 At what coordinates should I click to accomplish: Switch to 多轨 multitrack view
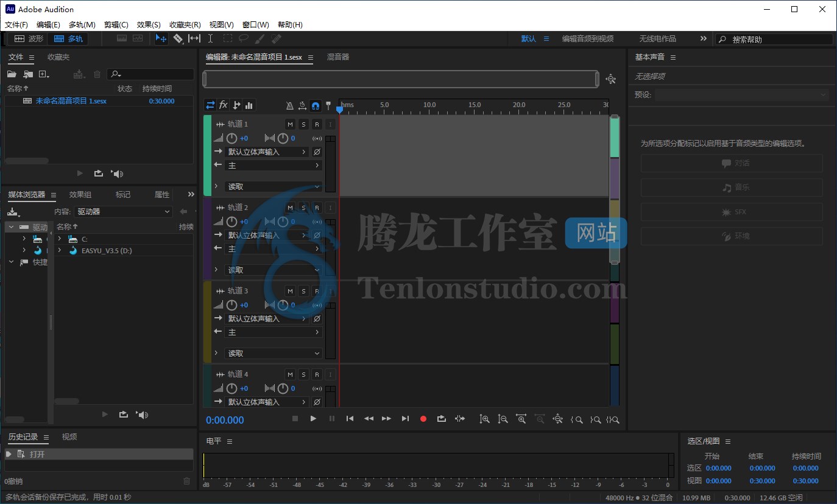tap(68, 38)
